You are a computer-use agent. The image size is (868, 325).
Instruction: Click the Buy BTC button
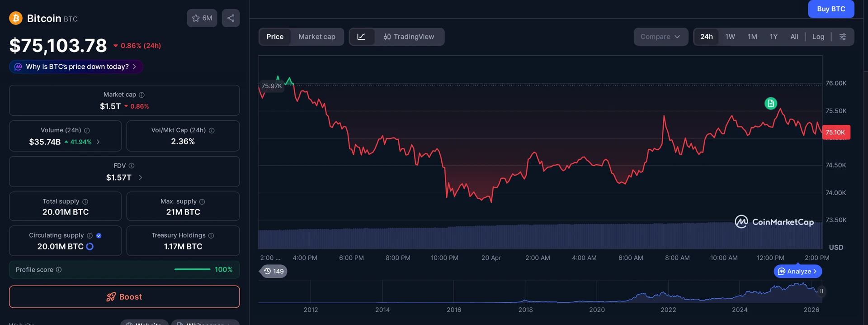pyautogui.click(x=831, y=9)
